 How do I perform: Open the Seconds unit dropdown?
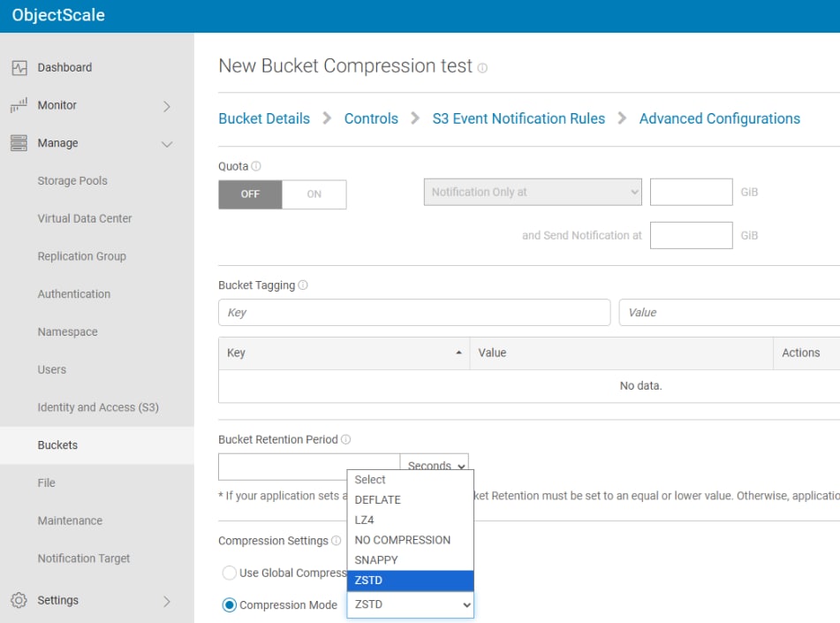click(435, 463)
